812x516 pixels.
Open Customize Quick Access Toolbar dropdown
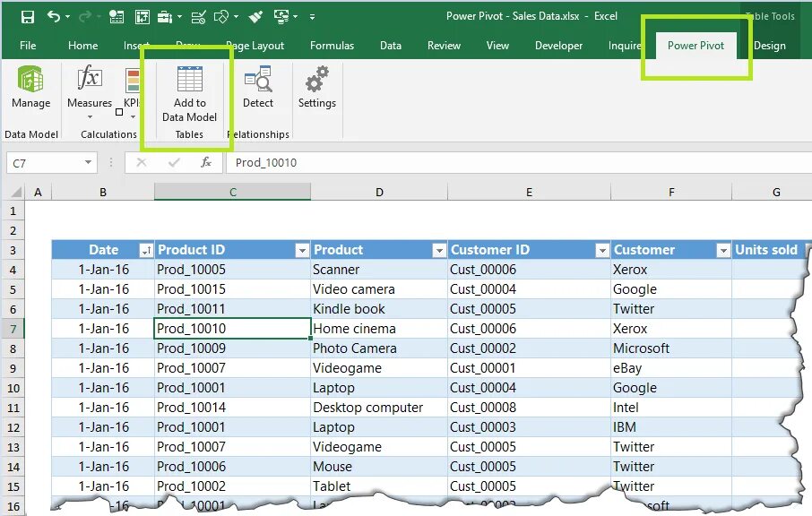(312, 16)
